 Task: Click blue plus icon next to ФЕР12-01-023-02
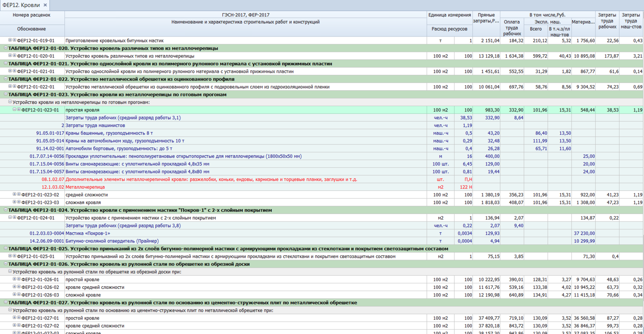pyautogui.click(x=19, y=195)
